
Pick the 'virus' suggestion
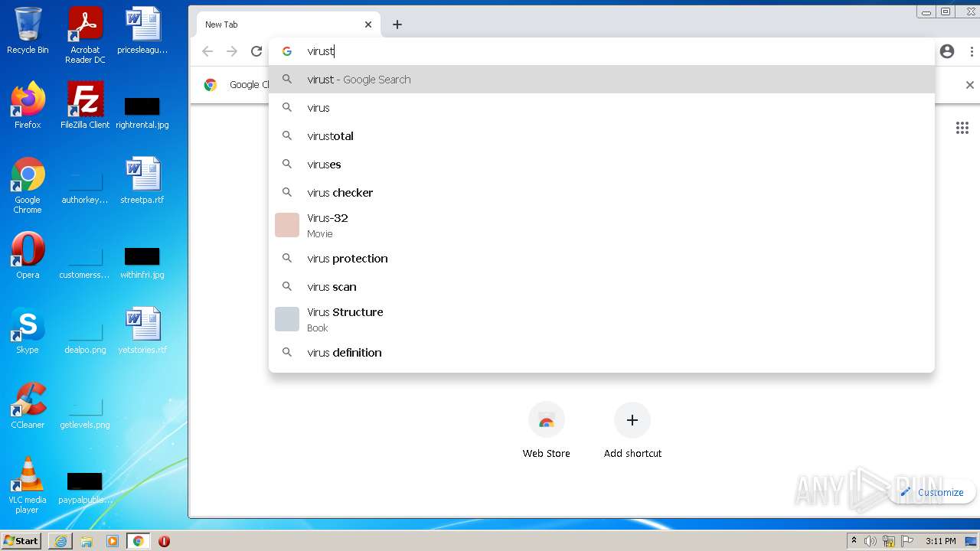[602, 108]
